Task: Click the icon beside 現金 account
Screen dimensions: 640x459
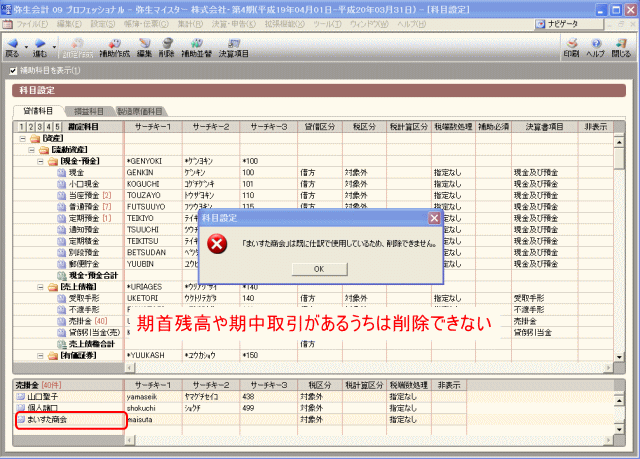Action: (x=62, y=173)
